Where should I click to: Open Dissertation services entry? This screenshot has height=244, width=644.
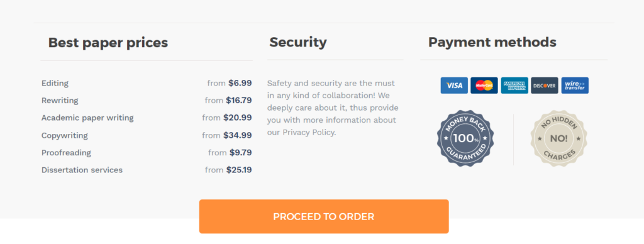click(x=146, y=170)
